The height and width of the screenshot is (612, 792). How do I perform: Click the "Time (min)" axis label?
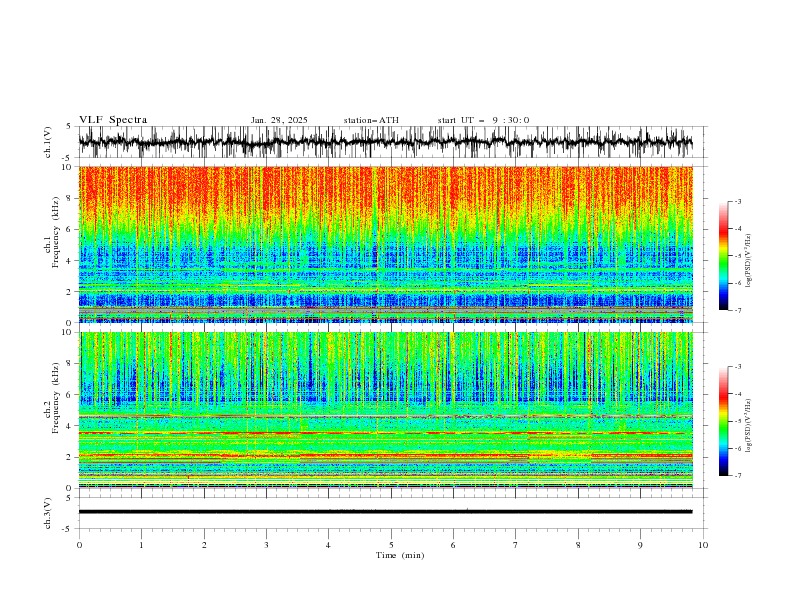(400, 555)
